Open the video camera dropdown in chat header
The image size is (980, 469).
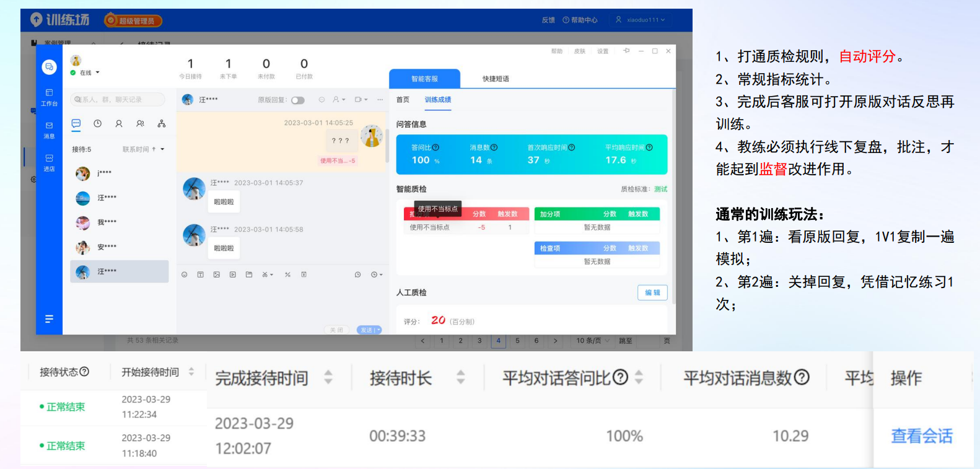(x=361, y=100)
